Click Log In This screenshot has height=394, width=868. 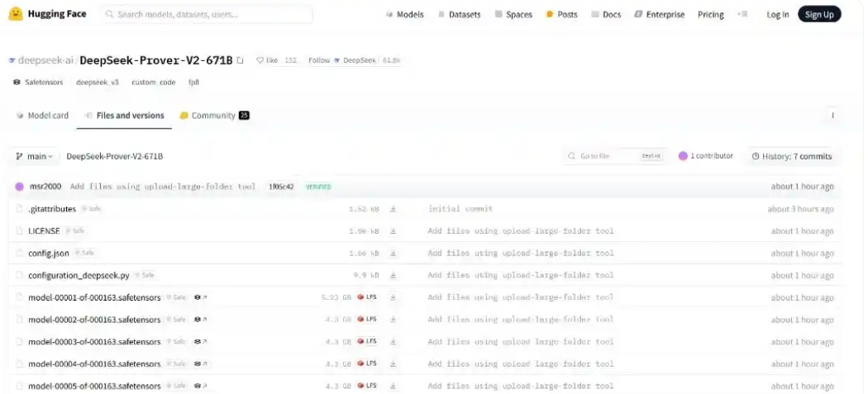(x=777, y=15)
